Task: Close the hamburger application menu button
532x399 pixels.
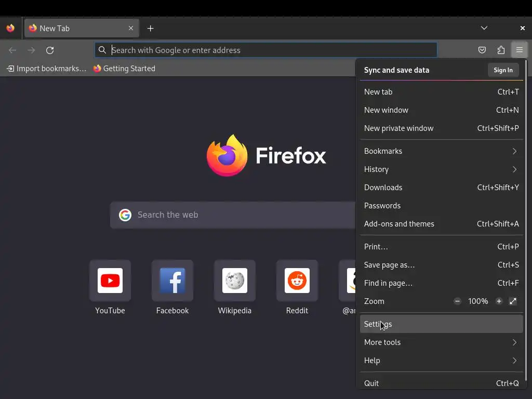Action: click(x=520, y=50)
